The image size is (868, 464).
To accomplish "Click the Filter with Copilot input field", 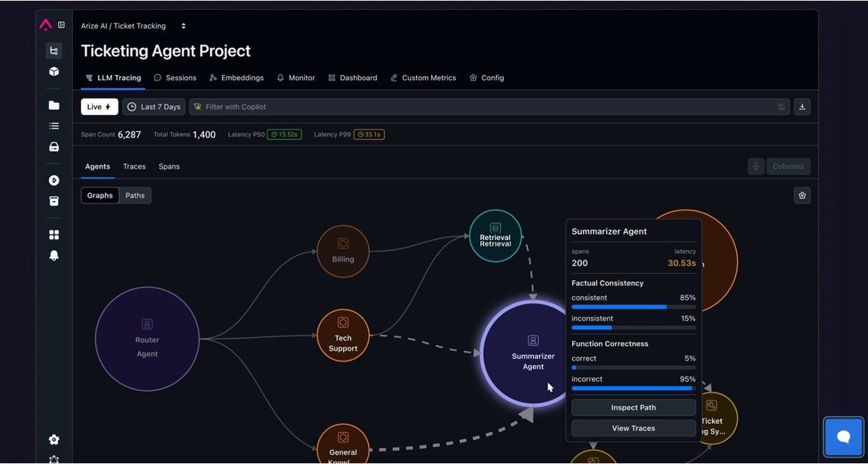I will click(482, 107).
